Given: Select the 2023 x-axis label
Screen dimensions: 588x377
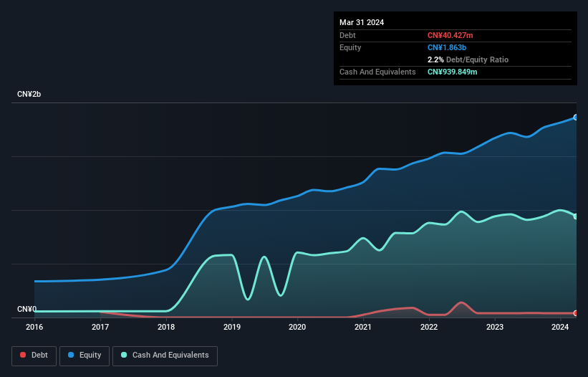Looking at the screenshot, I should 495,327.
